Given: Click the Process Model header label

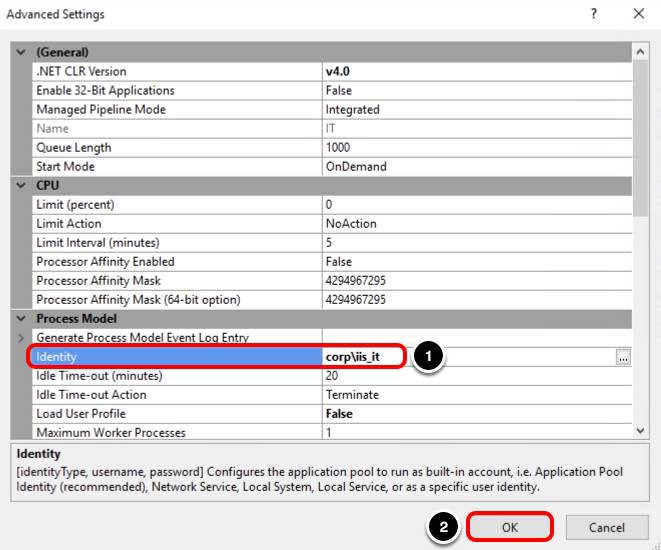Looking at the screenshot, I should [76, 319].
